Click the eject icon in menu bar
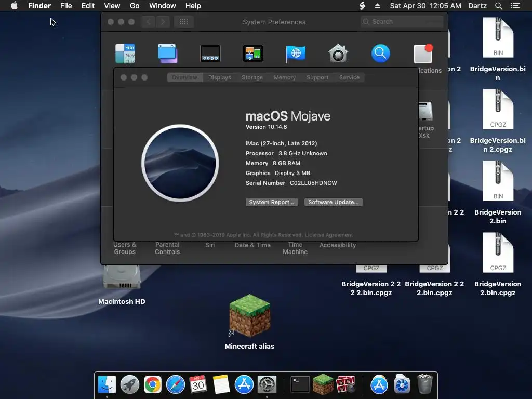 point(377,6)
